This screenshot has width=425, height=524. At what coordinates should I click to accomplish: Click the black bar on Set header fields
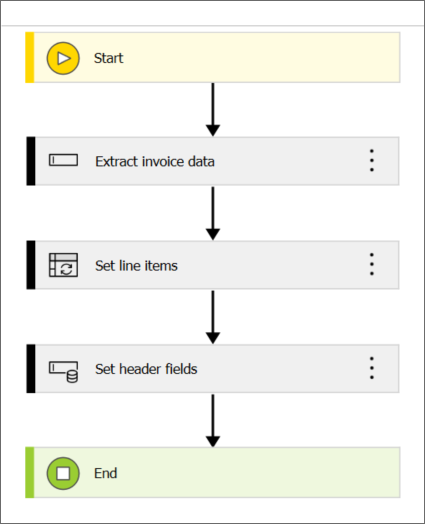click(31, 369)
